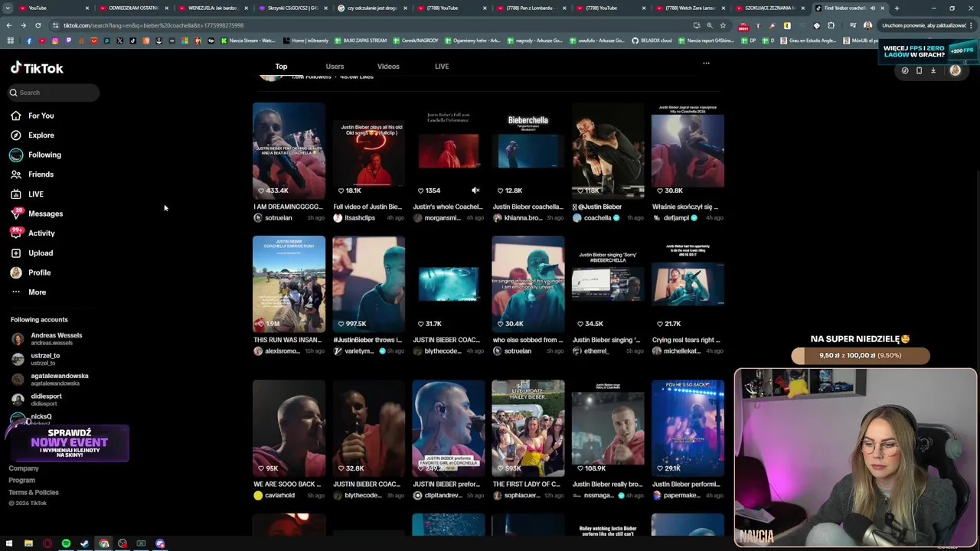Viewport: 980px width, 551px height.
Task: Open THE FIRST LADY OF C... video
Action: (528, 429)
